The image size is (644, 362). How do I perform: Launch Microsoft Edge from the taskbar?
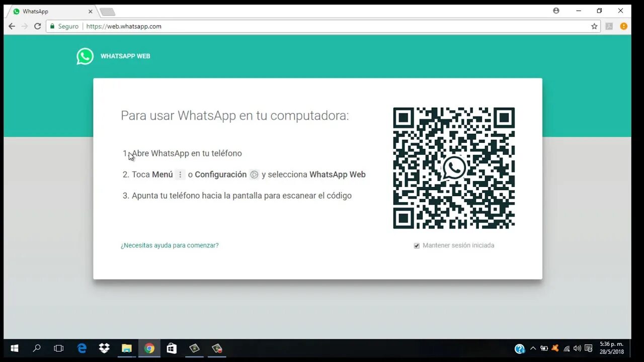[x=82, y=348]
